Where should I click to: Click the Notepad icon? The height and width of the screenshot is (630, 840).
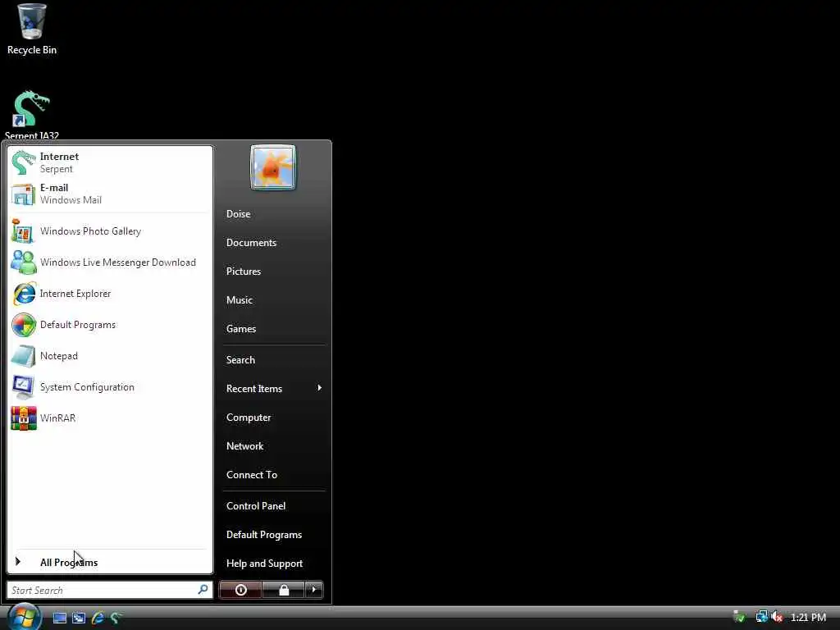coord(24,356)
